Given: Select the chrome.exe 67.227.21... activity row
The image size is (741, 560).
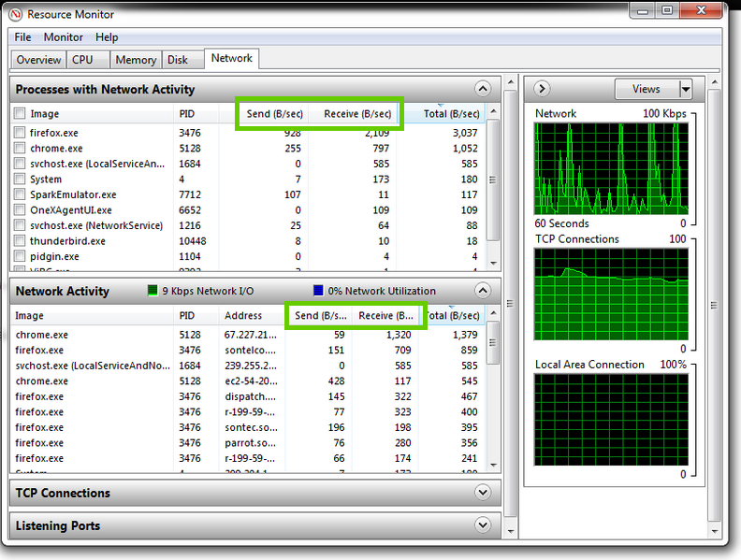Looking at the screenshot, I should pyautogui.click(x=248, y=335).
